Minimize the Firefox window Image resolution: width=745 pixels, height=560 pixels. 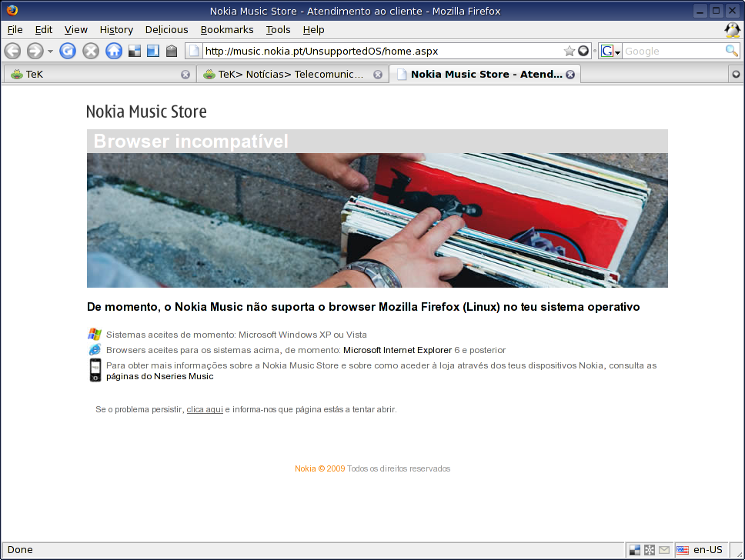[x=700, y=11]
